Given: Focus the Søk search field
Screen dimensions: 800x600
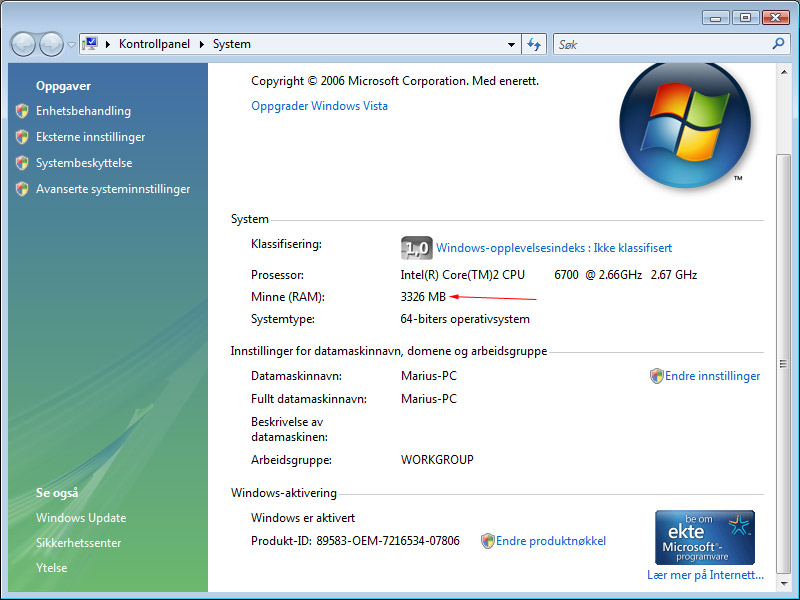Looking at the screenshot, I should (662, 44).
